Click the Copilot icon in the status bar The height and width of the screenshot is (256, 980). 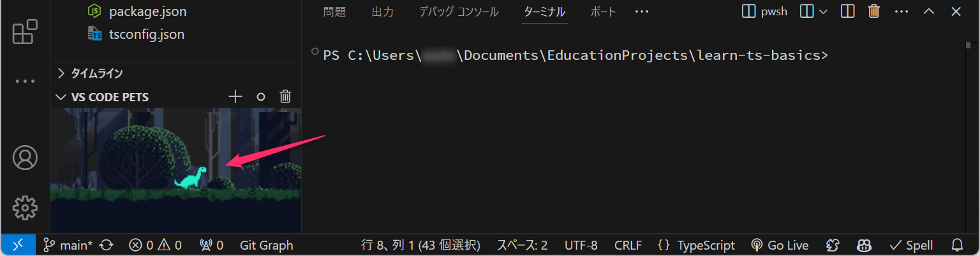(865, 245)
